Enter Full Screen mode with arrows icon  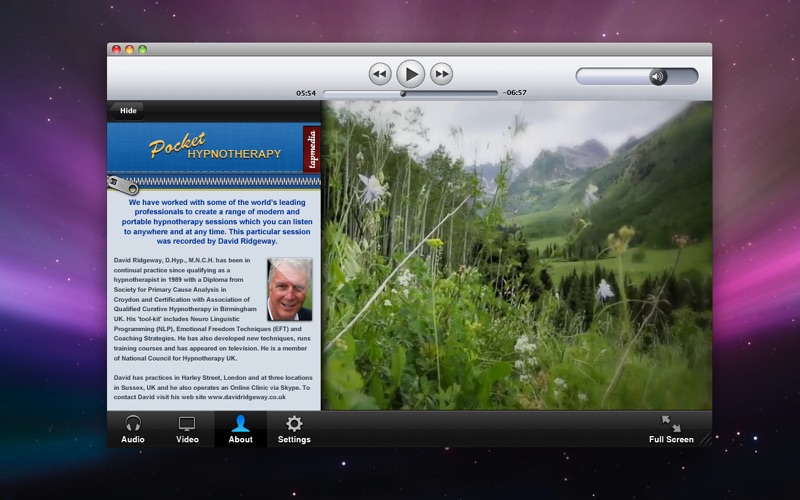671,429
